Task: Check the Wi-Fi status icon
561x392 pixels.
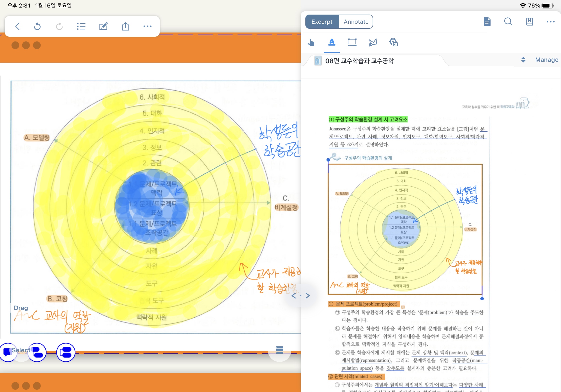Action: (522, 5)
